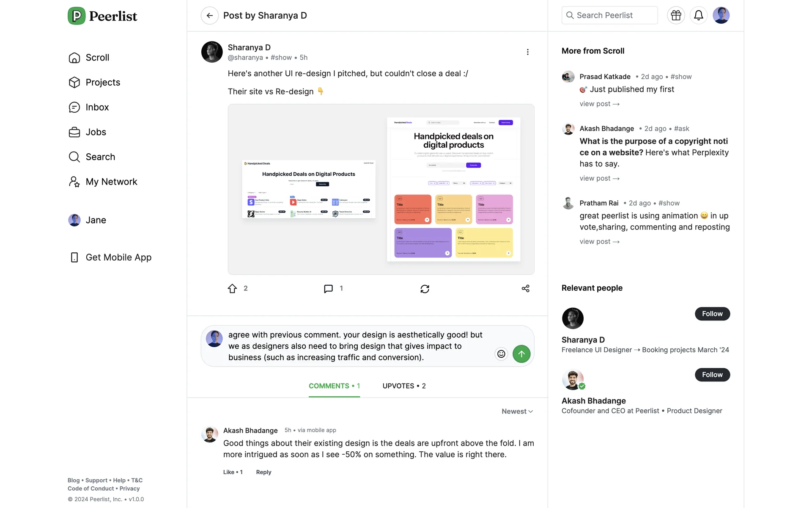The height and width of the screenshot is (508, 812).
Task: Open the notifications bell
Action: tap(698, 16)
